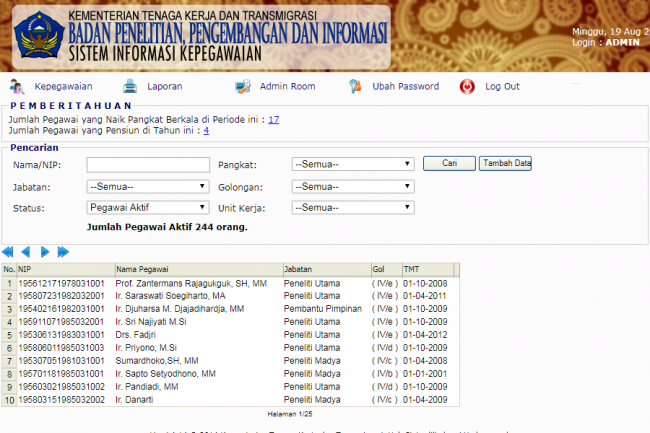650x433 pixels.
Task: Open the Pangkat dropdown
Action: pos(353,164)
